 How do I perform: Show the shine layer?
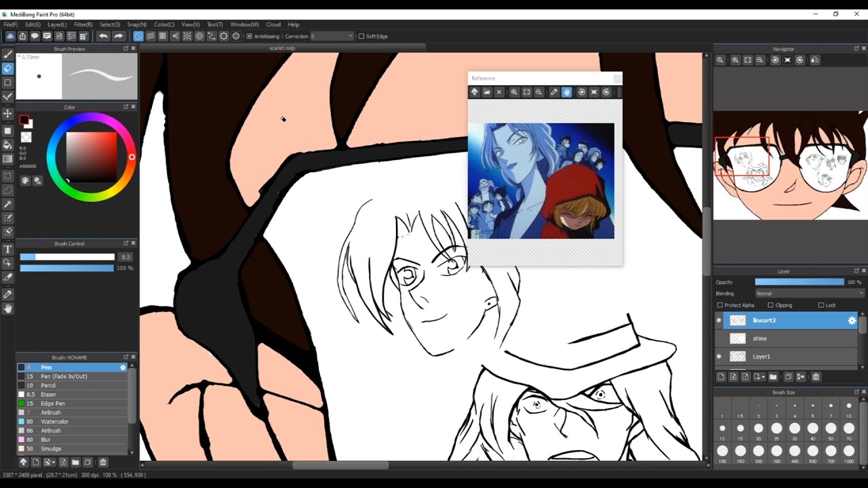pyautogui.click(x=719, y=338)
